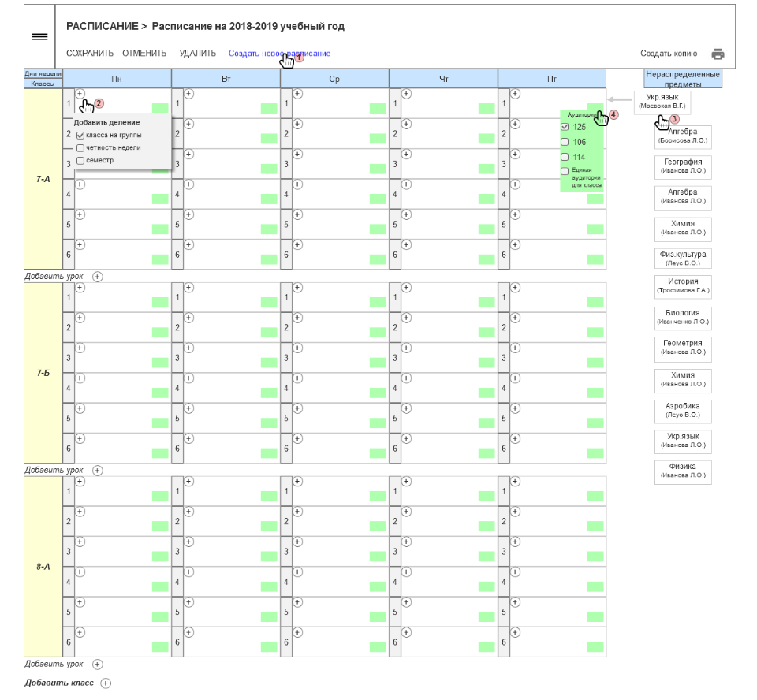Click the Добавить класс plus icon

tap(106, 683)
